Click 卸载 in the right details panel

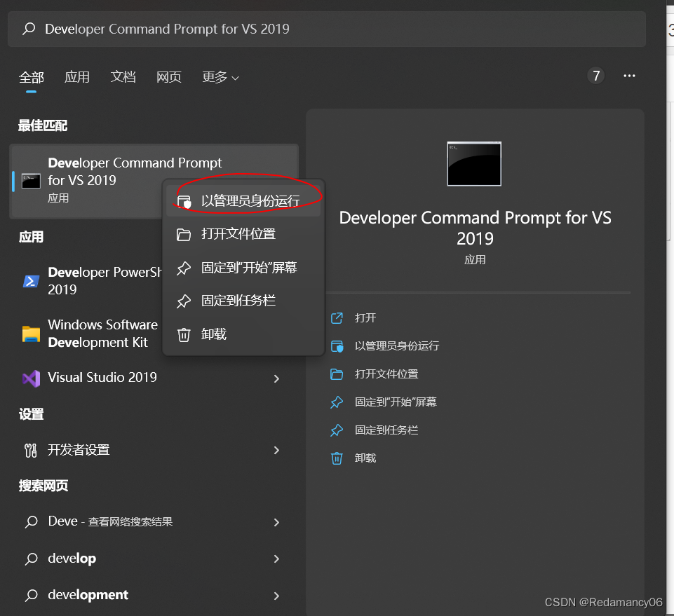[x=365, y=458]
